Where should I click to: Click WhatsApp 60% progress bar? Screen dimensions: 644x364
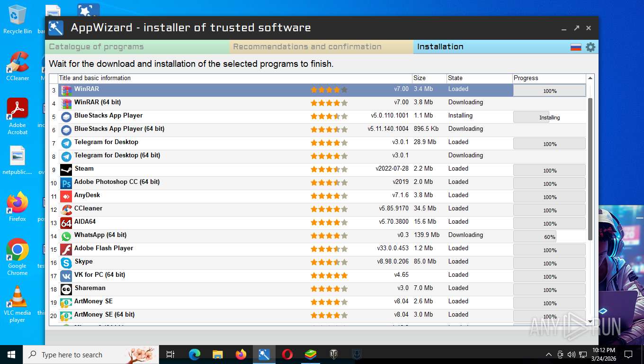click(550, 237)
